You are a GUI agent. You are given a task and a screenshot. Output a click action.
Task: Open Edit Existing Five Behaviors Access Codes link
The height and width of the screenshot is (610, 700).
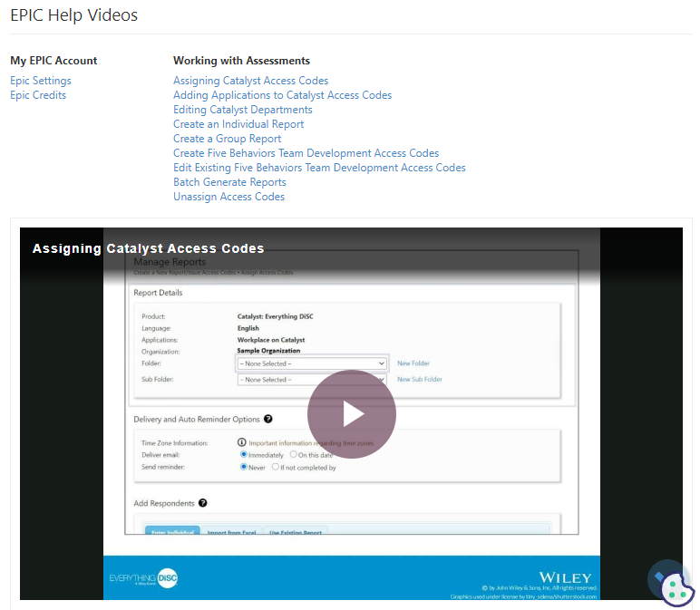pos(319,168)
